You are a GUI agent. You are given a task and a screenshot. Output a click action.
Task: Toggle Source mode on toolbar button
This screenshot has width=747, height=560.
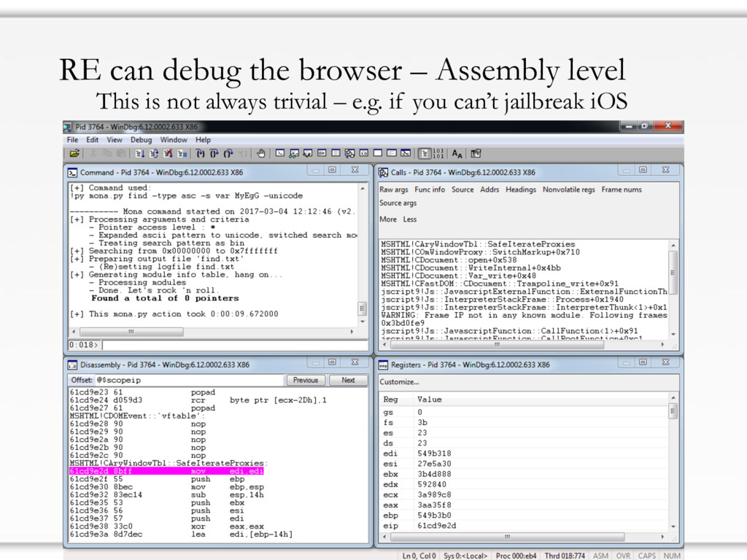424,153
